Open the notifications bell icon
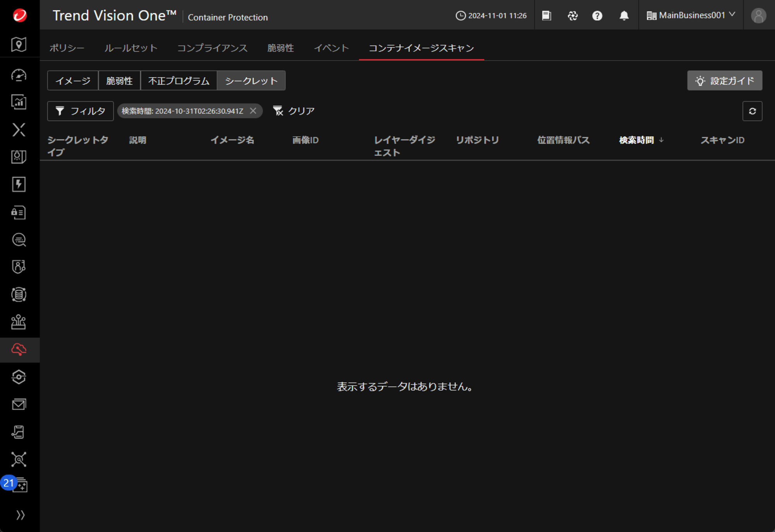Viewport: 775px width, 532px height. click(624, 15)
